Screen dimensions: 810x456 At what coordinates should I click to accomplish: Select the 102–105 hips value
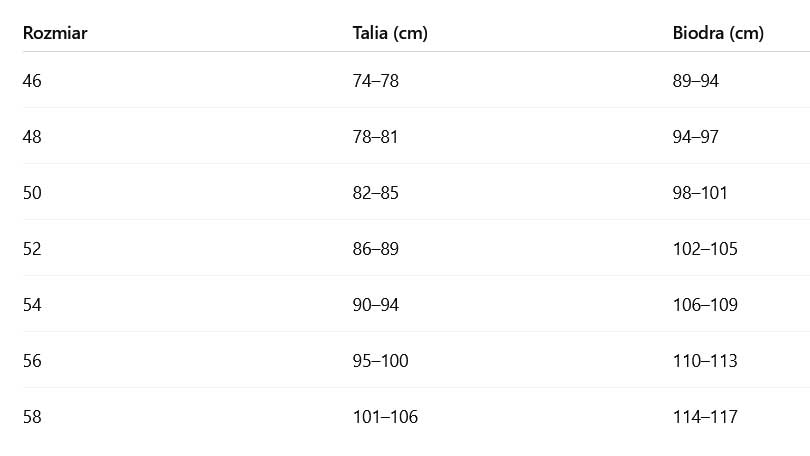705,249
